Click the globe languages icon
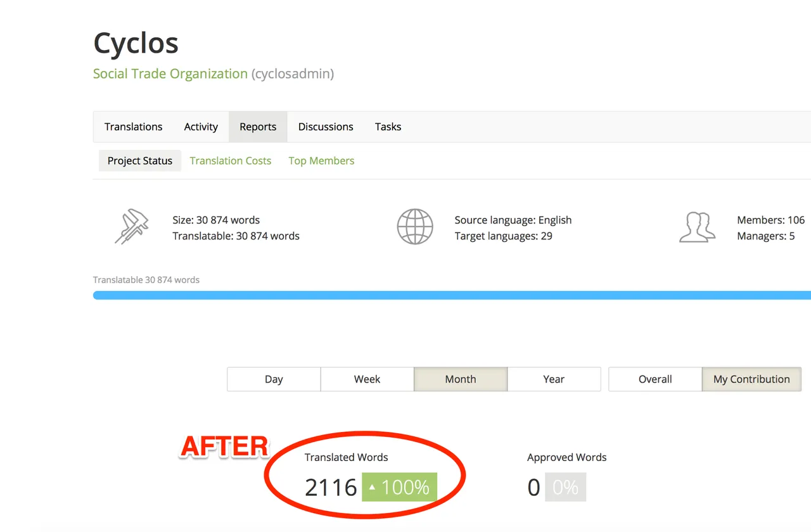Image resolution: width=811 pixels, height=532 pixels. (x=415, y=227)
